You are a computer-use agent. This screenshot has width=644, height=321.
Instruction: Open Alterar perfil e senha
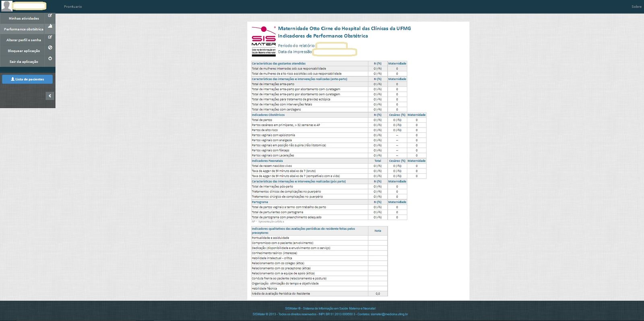pyautogui.click(x=23, y=40)
